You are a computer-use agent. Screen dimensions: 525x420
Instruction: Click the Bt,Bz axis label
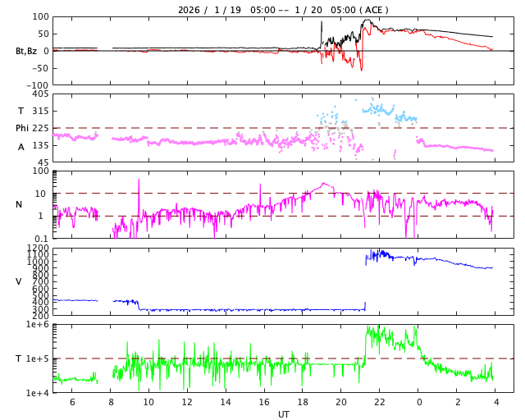(x=25, y=51)
